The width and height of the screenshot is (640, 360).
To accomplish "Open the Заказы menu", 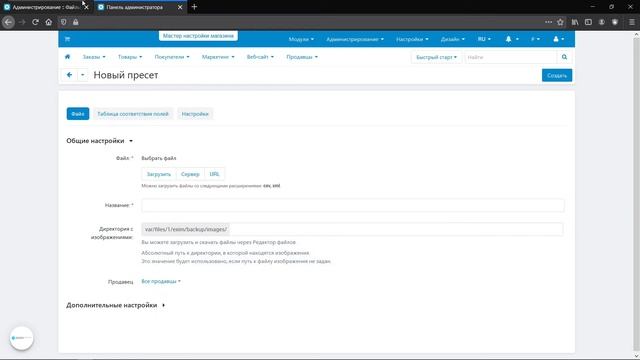I will pyautogui.click(x=94, y=57).
